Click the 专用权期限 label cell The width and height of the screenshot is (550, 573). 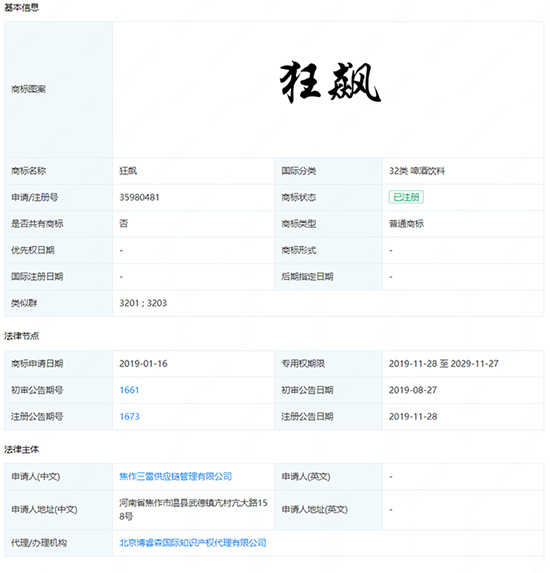(x=329, y=364)
